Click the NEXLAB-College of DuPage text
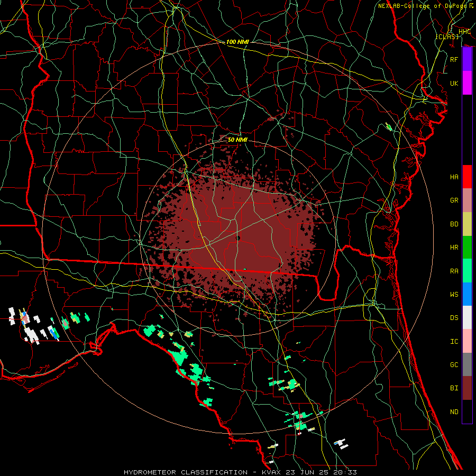The width and height of the screenshot is (476, 476). (x=422, y=6)
